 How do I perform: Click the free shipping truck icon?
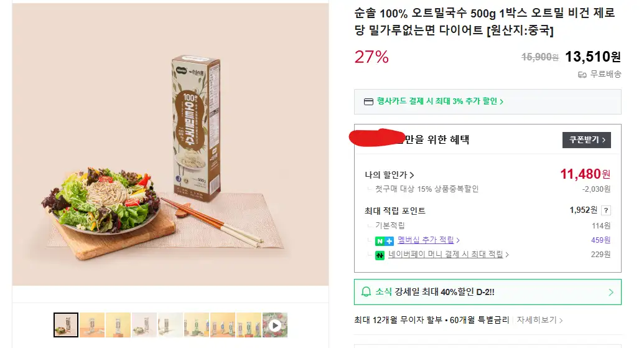click(582, 75)
